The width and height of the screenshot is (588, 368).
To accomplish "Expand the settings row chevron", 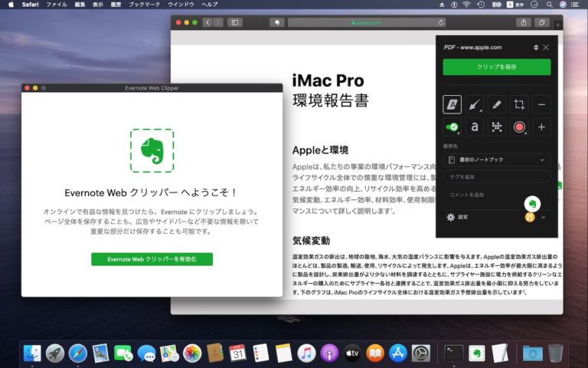I will 544,217.
